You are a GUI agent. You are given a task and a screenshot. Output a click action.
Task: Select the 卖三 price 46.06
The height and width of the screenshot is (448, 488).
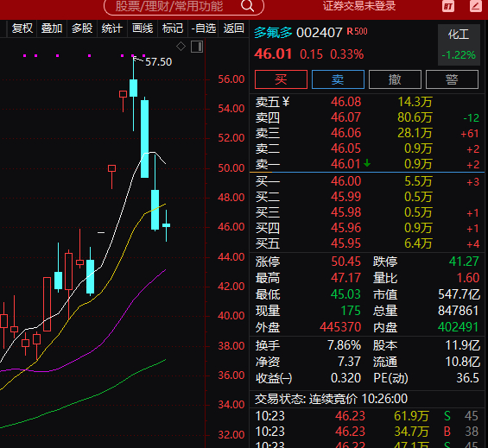click(x=345, y=133)
